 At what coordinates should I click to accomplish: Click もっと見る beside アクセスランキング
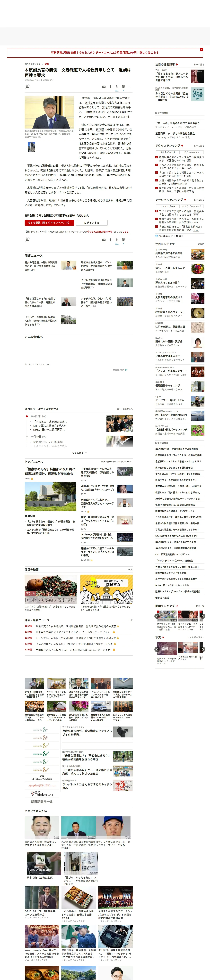[x=199, y=146]
